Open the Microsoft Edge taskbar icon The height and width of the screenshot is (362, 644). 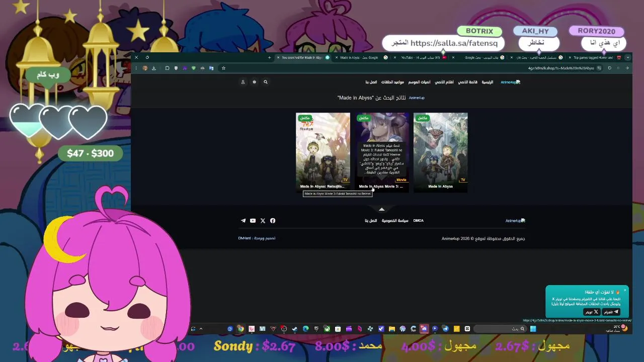coord(305,329)
